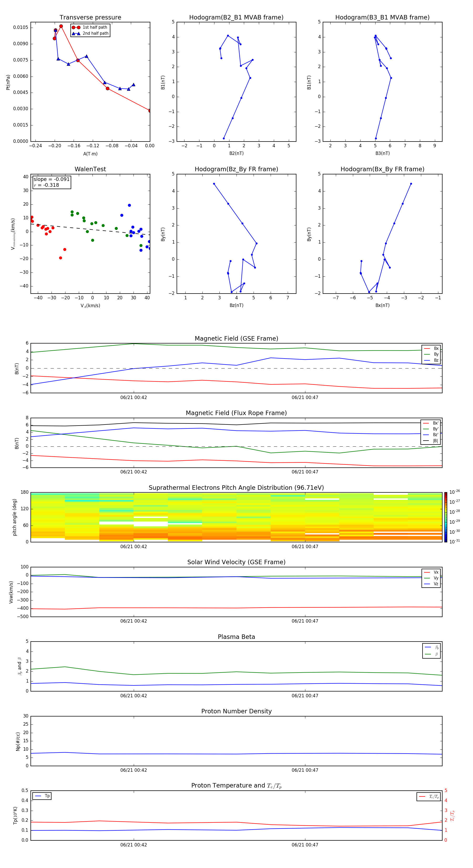Select 'Vy' in the velocity legend
Screen dimensions: 473x868
click(431, 578)
